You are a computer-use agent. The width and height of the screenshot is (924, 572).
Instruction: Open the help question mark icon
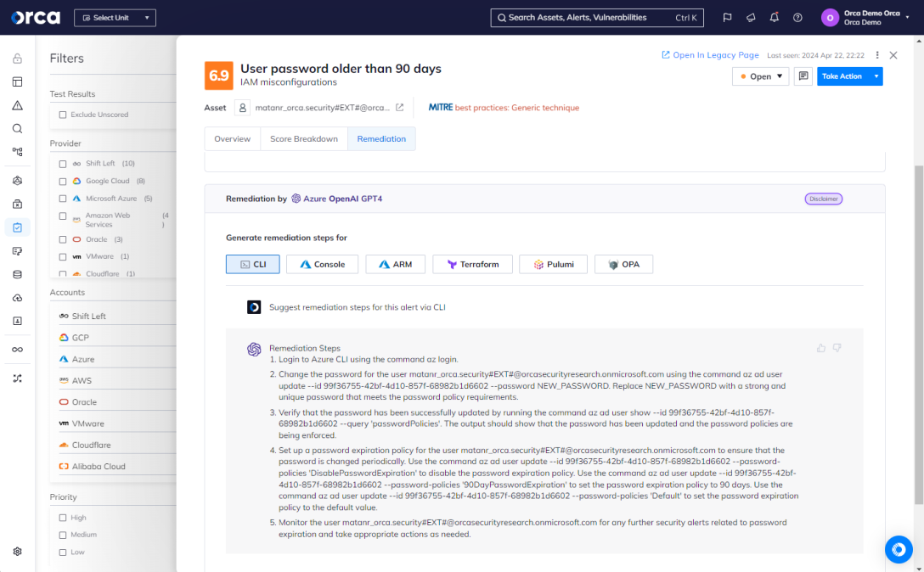[797, 18]
